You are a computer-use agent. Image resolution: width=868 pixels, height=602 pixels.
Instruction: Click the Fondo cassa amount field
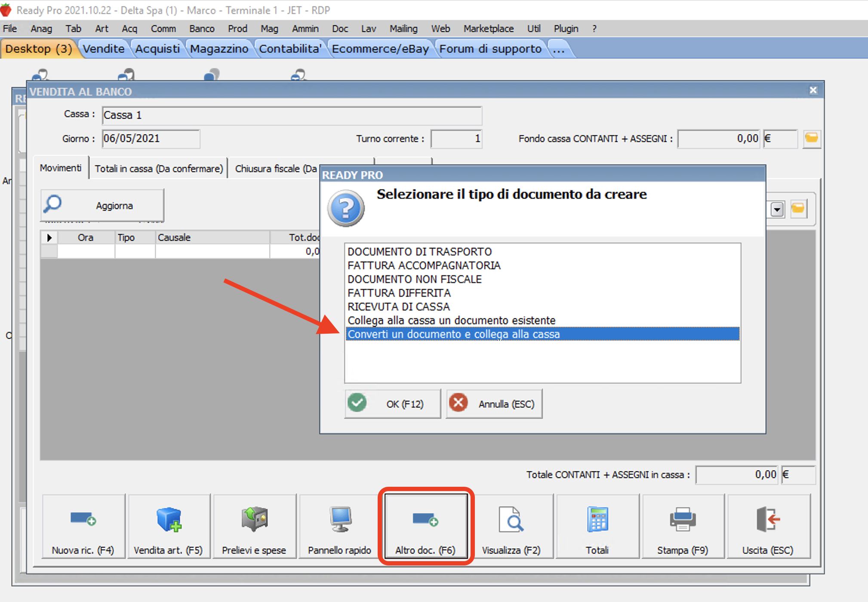click(x=719, y=138)
